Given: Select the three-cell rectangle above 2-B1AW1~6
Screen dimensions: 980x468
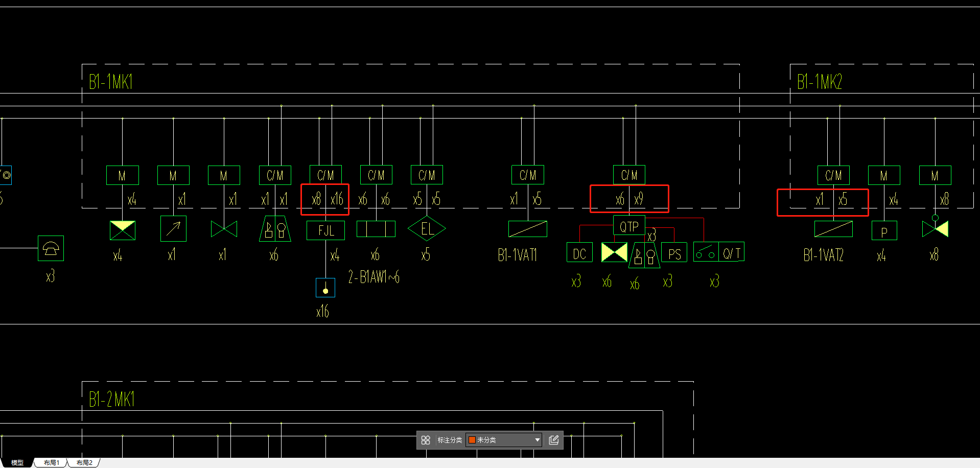Looking at the screenshot, I should click(x=376, y=229).
